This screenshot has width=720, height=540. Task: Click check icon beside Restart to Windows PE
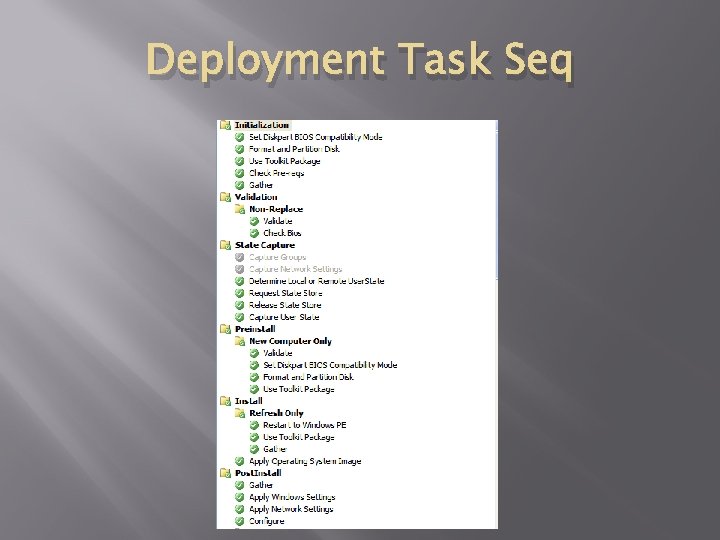(x=254, y=425)
